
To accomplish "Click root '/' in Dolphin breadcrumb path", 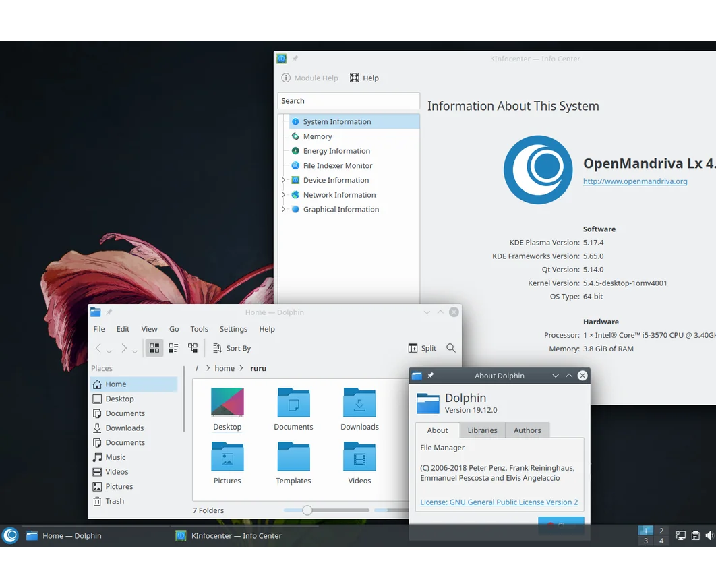I will point(197,368).
